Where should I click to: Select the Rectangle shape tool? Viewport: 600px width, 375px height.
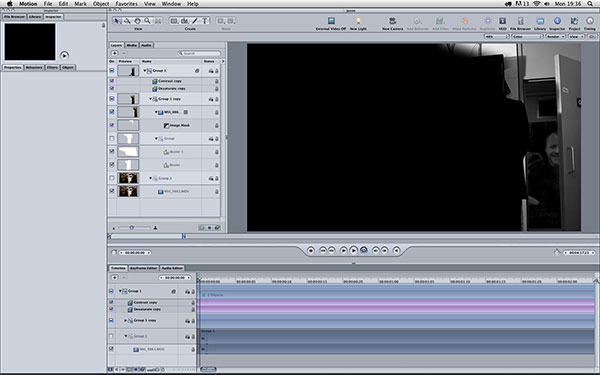(x=174, y=21)
